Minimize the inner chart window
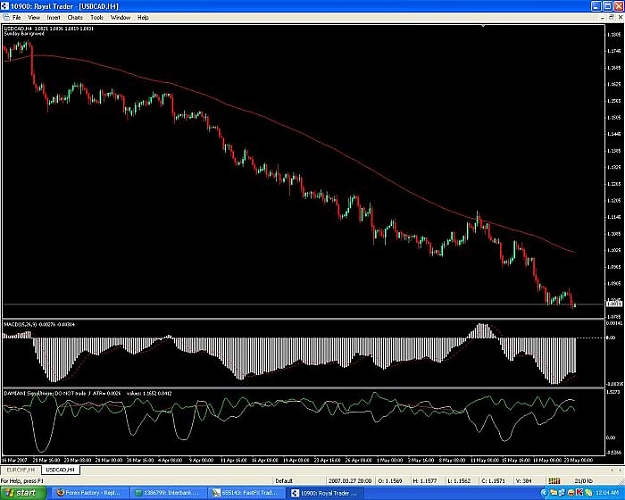The width and height of the screenshot is (625, 500). 603,18
